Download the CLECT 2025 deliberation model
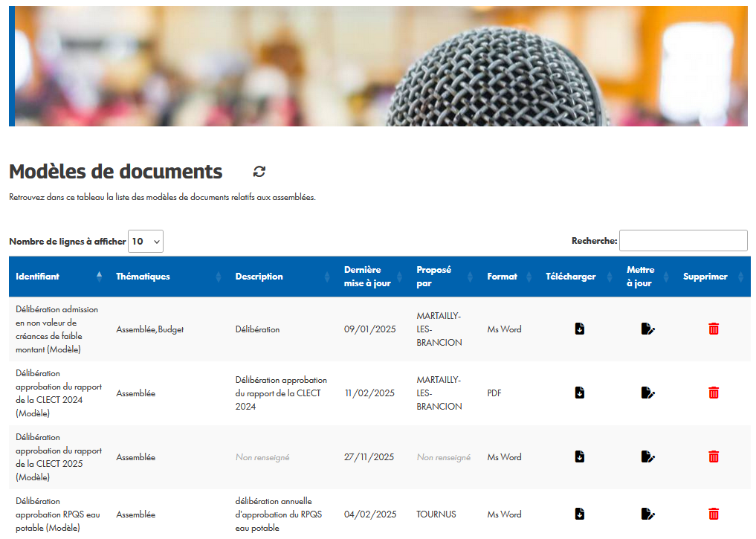The image size is (756, 539). point(580,456)
